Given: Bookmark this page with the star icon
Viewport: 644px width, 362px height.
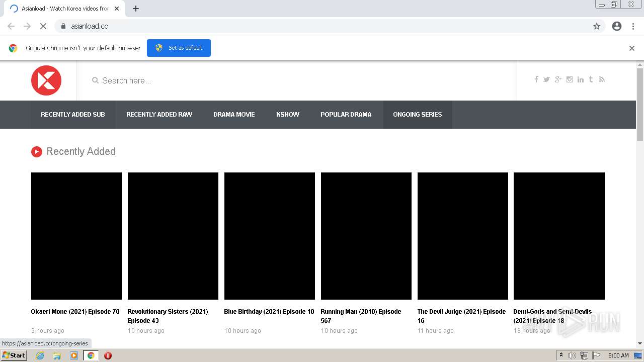Looking at the screenshot, I should (x=597, y=26).
